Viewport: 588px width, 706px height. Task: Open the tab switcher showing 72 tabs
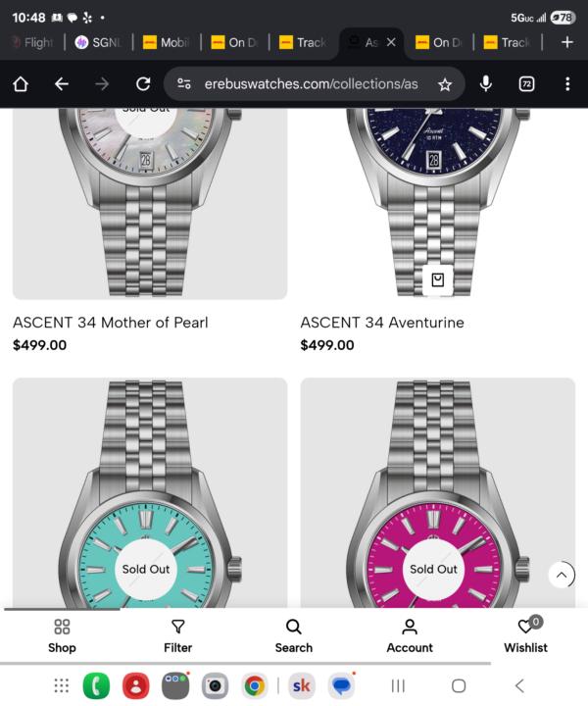tap(527, 84)
